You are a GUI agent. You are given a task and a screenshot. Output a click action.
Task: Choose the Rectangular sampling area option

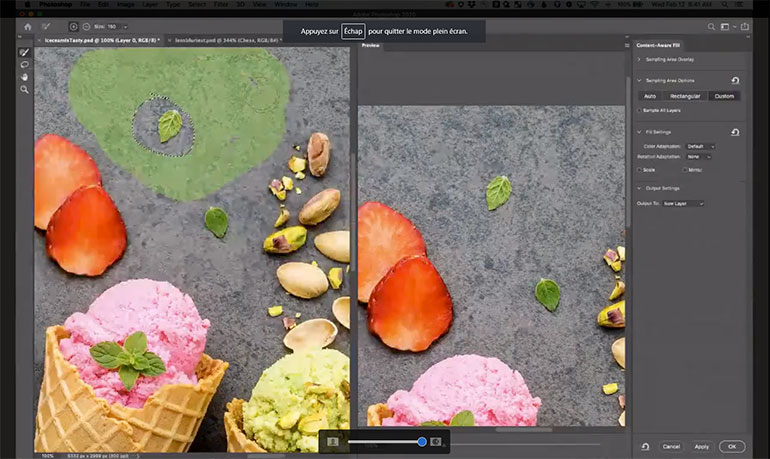pos(687,96)
